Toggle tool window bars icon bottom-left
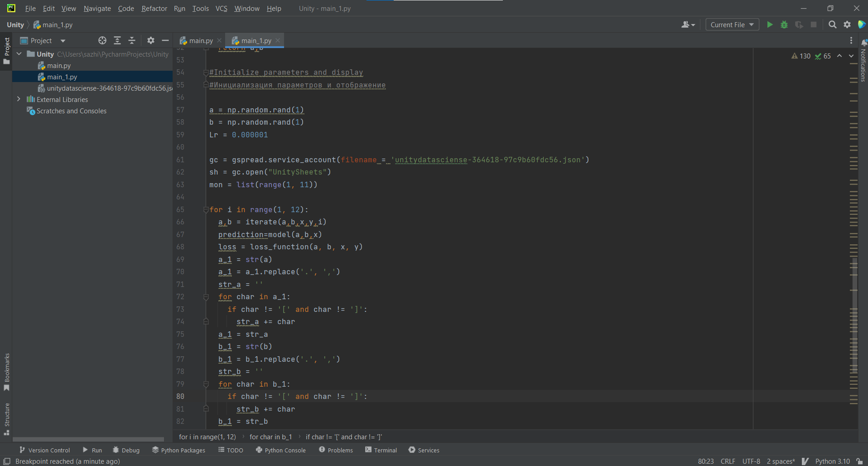 click(x=7, y=461)
